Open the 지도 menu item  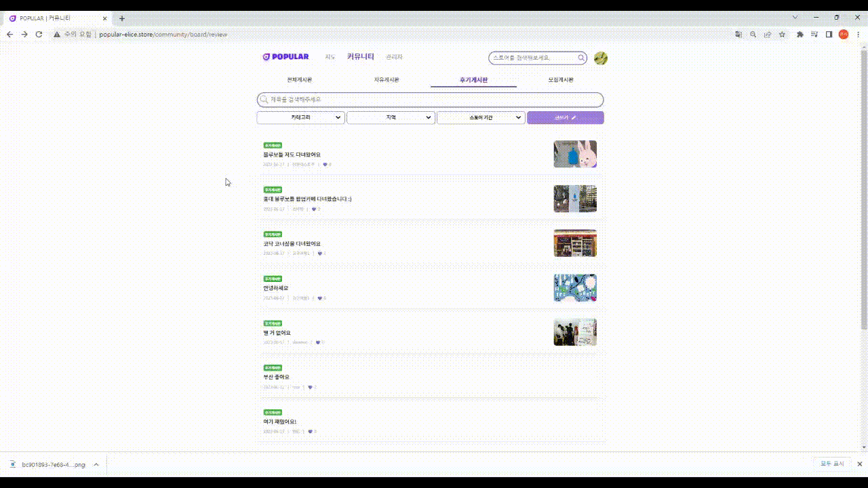tap(330, 58)
